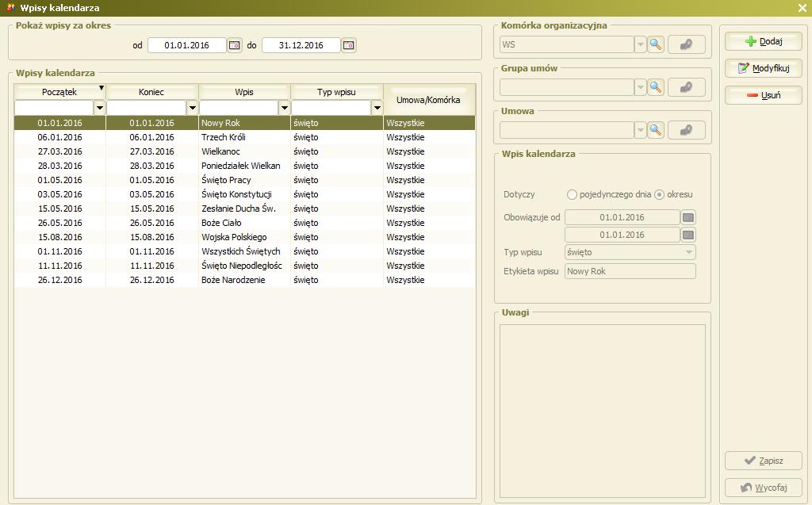Click the Obowiązuje od date field

click(x=622, y=217)
